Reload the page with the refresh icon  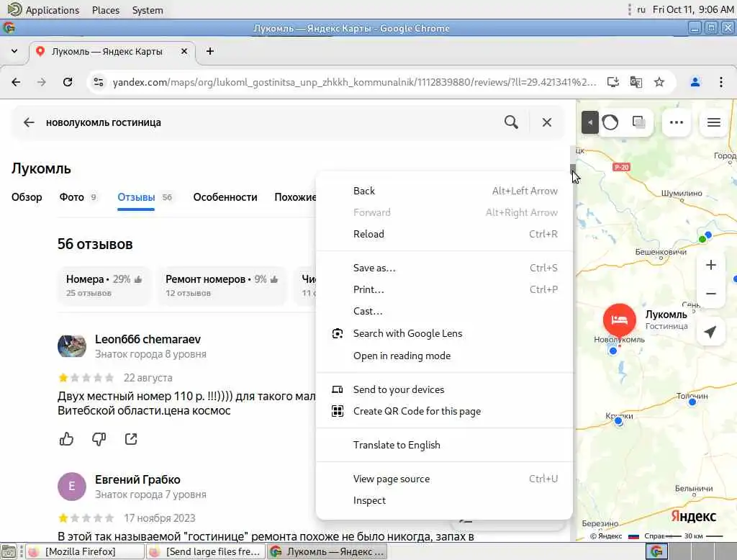click(x=68, y=82)
